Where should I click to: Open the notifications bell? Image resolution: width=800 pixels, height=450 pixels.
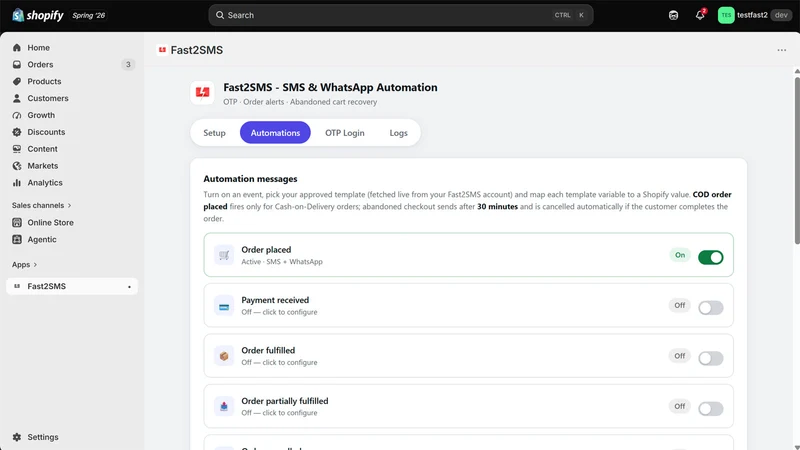tap(700, 15)
